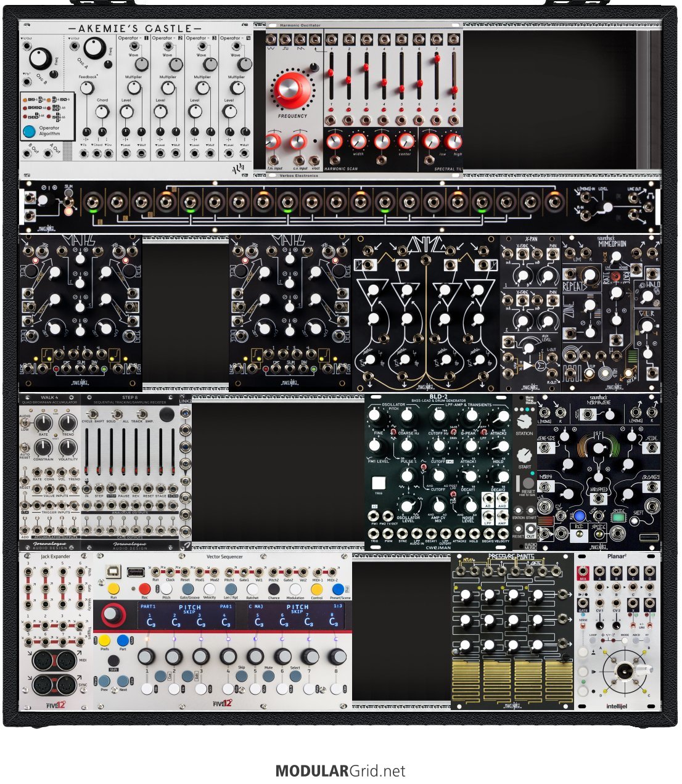Image resolution: width=682 pixels, height=784 pixels.
Task: Click the Skip button on Vector Sequencer
Action: [x=242, y=676]
